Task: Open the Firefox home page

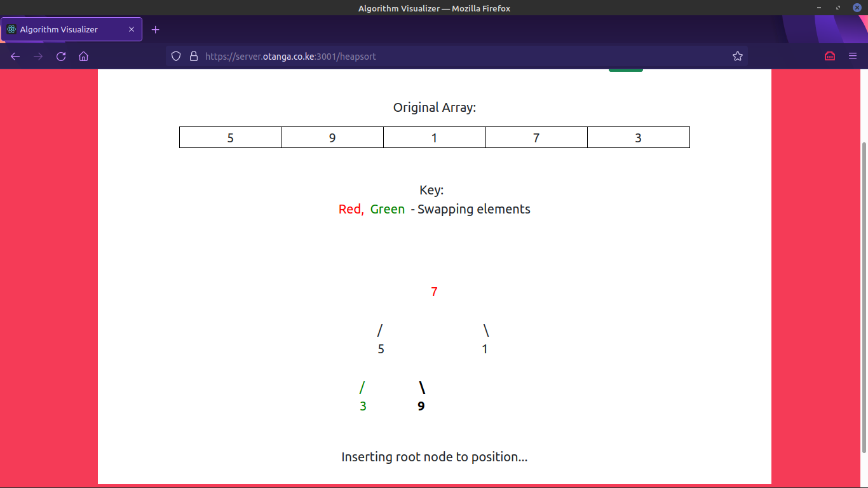Action: [83, 56]
